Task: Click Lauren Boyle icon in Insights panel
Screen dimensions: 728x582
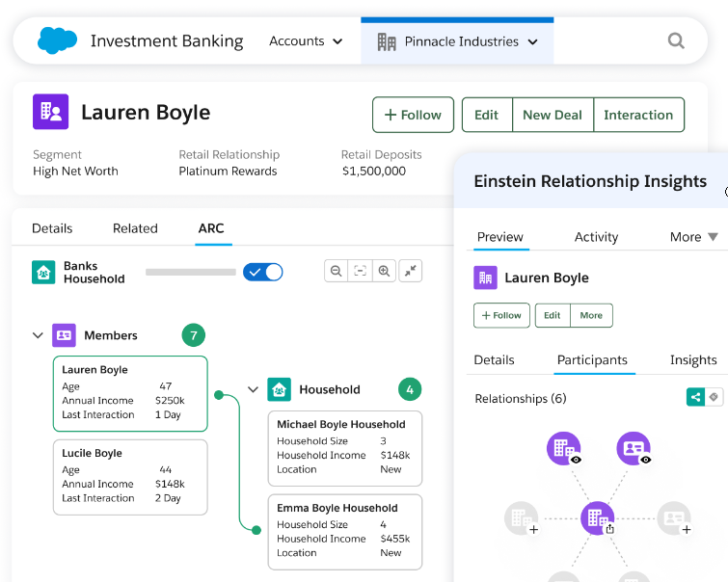Action: (x=485, y=278)
